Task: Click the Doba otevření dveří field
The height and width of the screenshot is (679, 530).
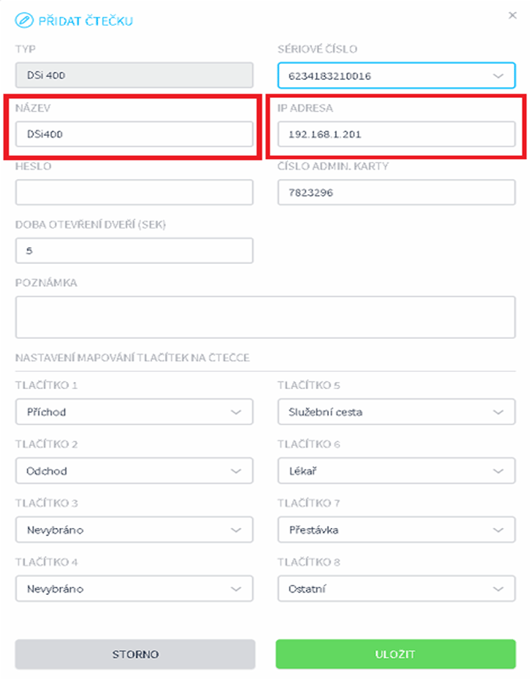Action: pos(134,251)
